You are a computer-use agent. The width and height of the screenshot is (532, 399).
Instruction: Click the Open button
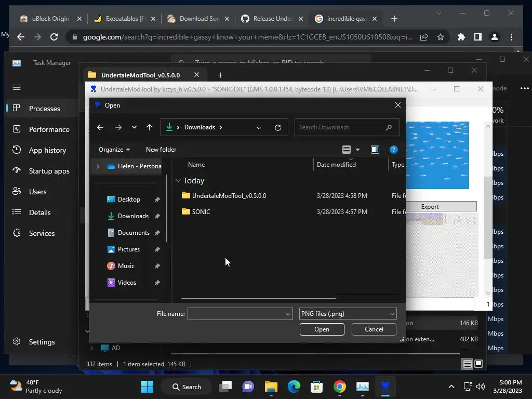322,329
